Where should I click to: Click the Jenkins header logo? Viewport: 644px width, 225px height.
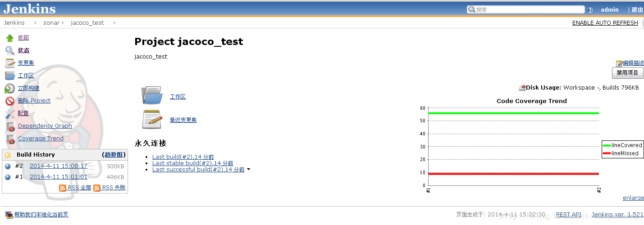(x=30, y=9)
